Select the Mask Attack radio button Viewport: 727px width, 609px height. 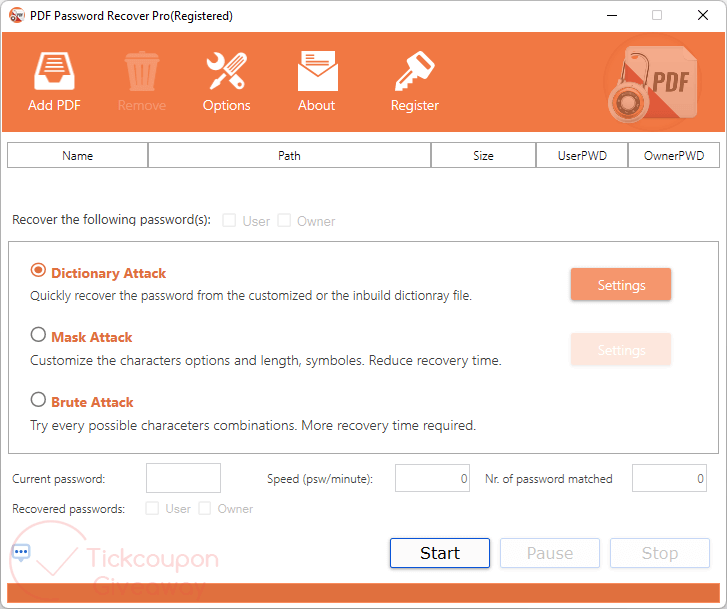(38, 334)
